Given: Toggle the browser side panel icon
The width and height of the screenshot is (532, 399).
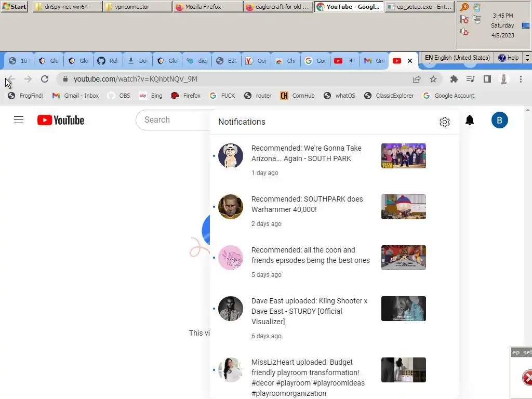Looking at the screenshot, I should [x=487, y=79].
